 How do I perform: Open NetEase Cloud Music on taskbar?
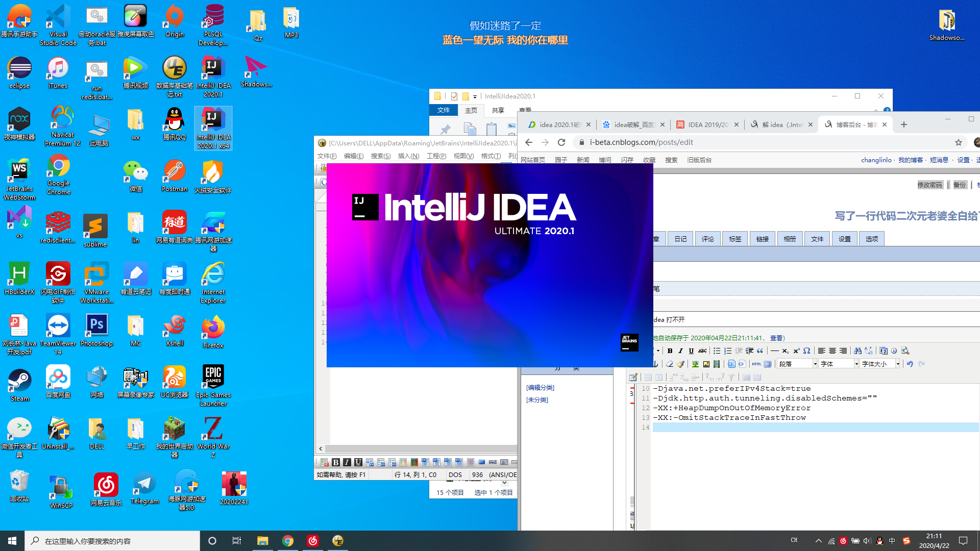[313, 541]
